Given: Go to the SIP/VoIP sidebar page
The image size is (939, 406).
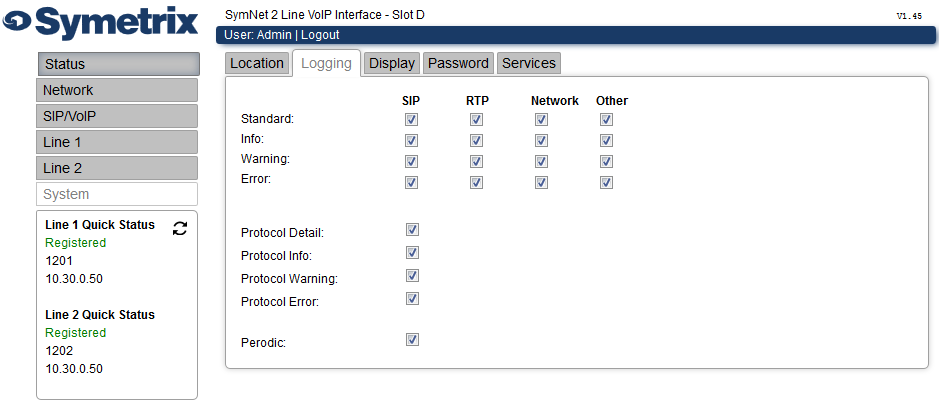Looking at the screenshot, I should (x=117, y=116).
